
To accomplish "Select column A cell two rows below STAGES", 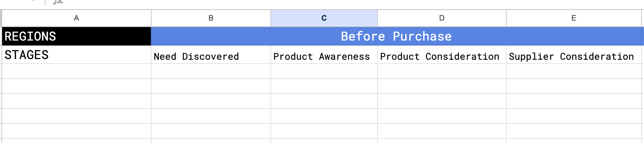I will (76, 86).
